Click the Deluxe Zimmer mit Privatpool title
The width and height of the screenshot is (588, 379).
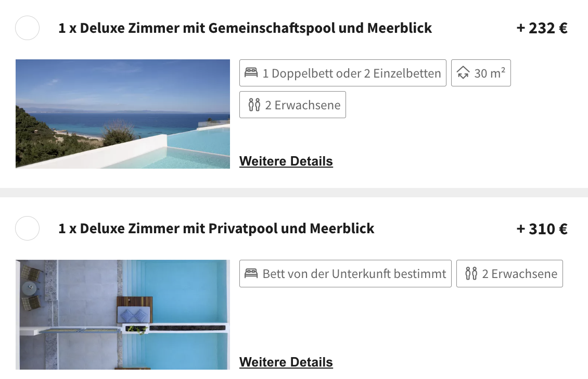pyautogui.click(x=216, y=229)
